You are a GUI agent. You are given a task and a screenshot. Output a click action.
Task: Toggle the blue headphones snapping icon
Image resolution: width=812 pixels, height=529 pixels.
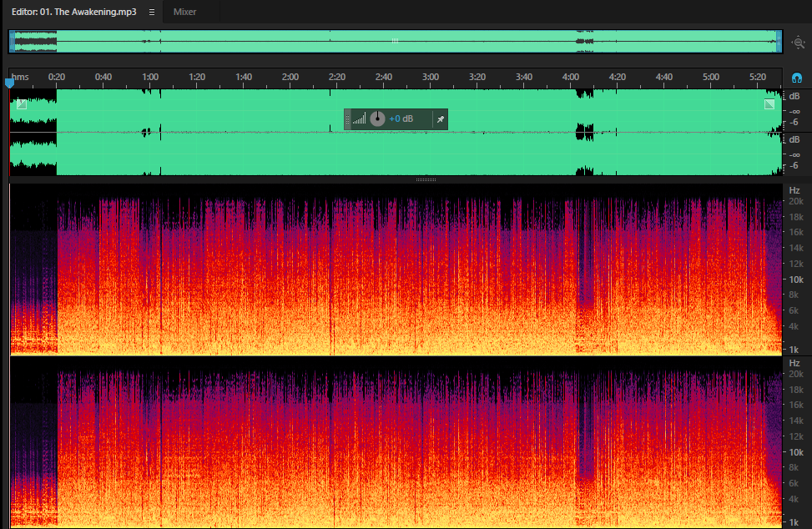point(797,78)
